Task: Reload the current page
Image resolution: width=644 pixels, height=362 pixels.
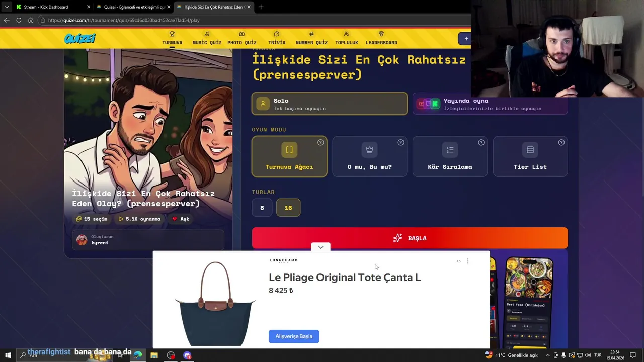Action: [x=19, y=20]
